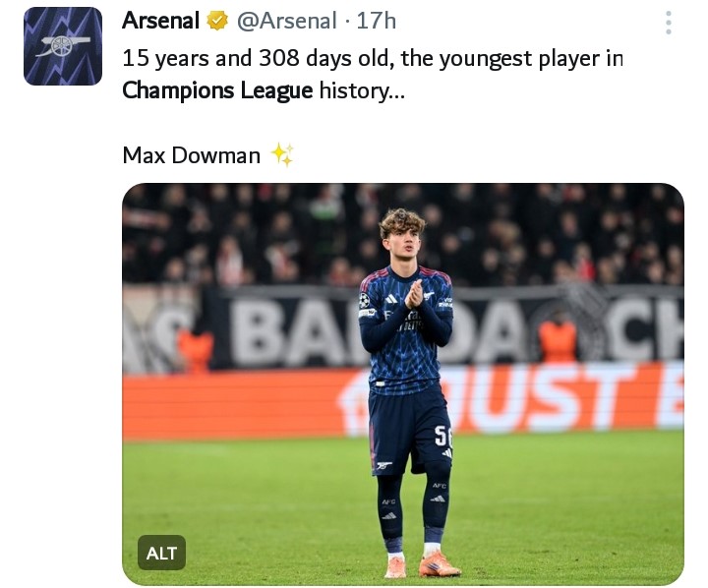Screen dimensions: 708x588
Task: Click the Arsenal display name
Action: (160, 21)
